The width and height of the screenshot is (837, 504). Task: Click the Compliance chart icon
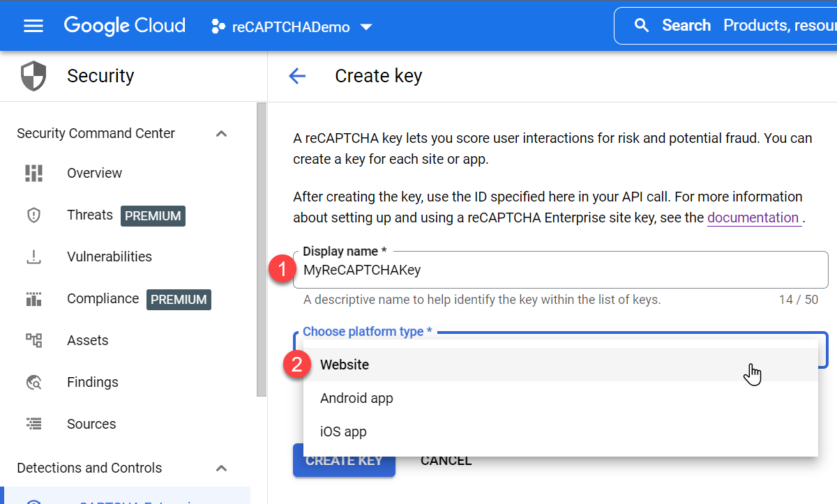(33, 299)
